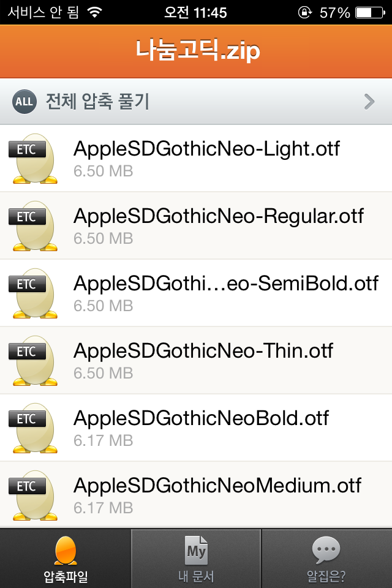Screen dimensions: 392x588
Task: Tap ETC egg icon for AppleSDGothicNeoMedium.otf
Action: 34,496
